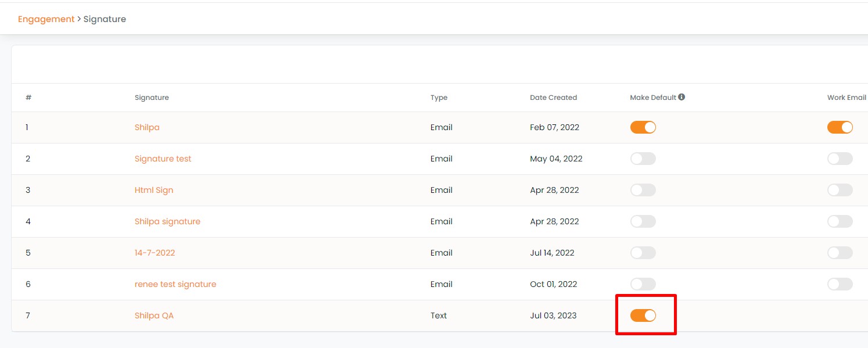Enable Make Default for 14-7-2022 signature
The width and height of the screenshot is (868, 348).
[643, 253]
